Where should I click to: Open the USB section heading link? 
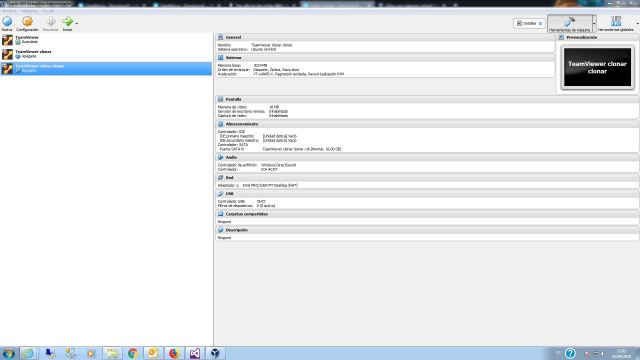point(229,193)
